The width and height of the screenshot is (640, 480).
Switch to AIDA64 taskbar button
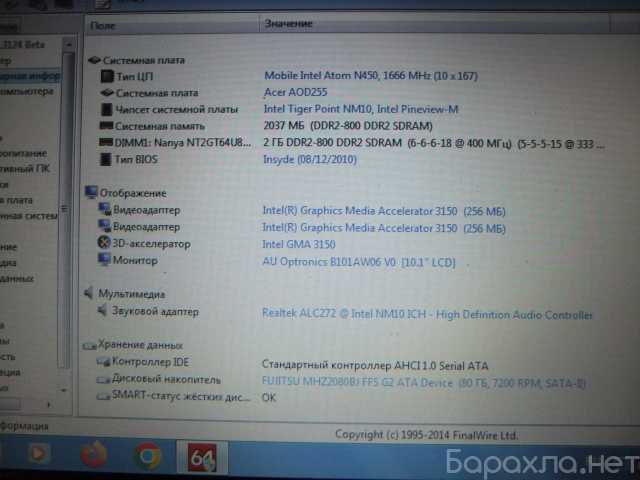(202, 457)
